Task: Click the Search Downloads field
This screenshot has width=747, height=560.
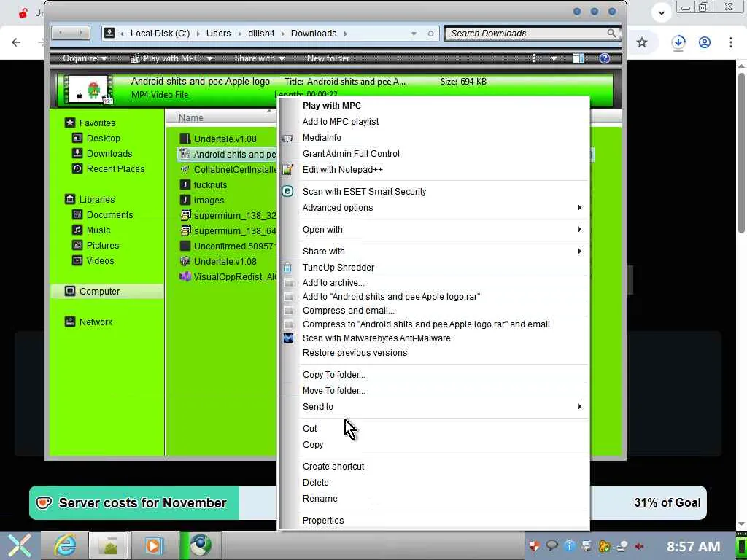Action: click(532, 34)
